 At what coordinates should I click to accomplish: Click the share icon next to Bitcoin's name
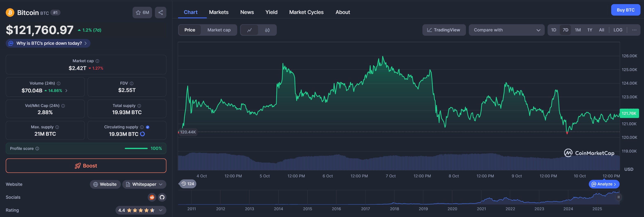pyautogui.click(x=160, y=12)
